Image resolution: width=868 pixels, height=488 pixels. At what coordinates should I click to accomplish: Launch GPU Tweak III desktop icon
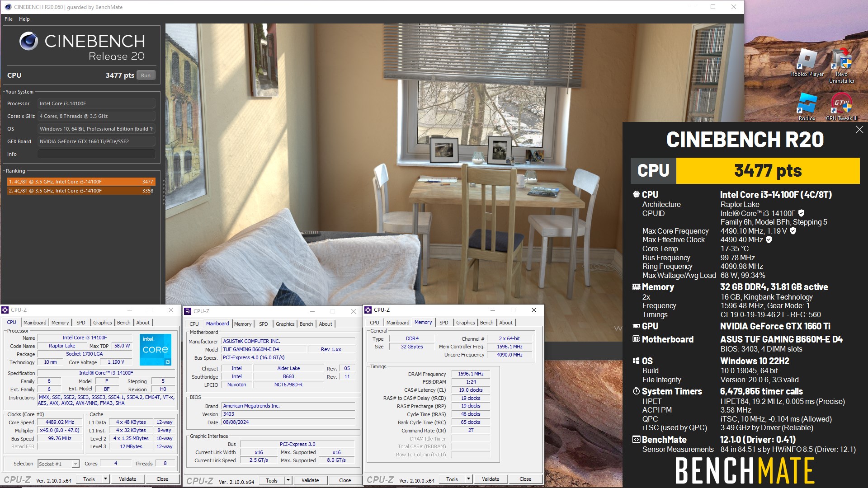[841, 107]
